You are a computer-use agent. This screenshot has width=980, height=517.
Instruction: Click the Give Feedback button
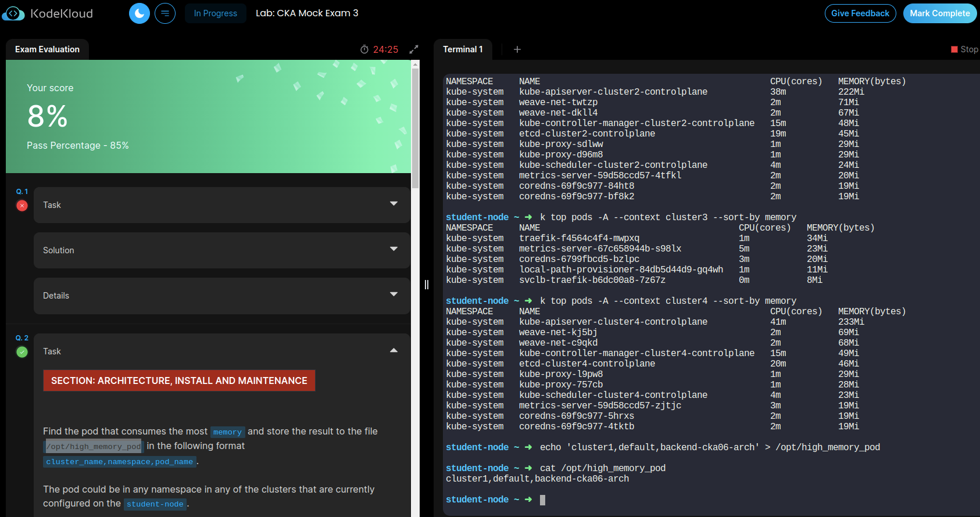tap(860, 13)
